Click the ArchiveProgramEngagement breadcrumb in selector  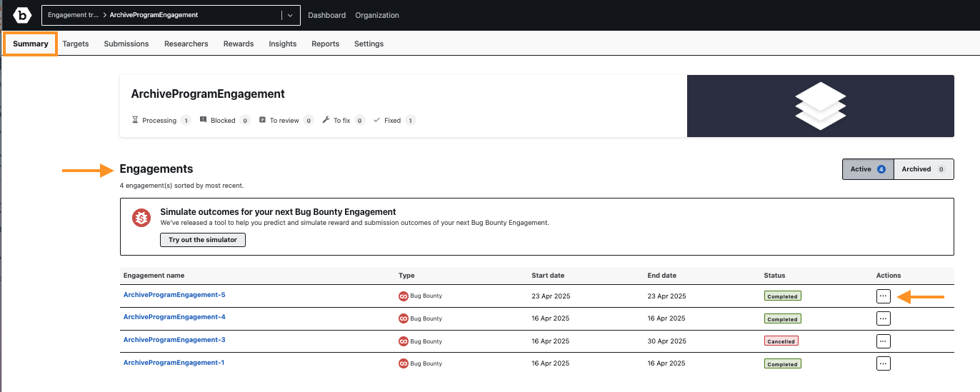point(154,15)
